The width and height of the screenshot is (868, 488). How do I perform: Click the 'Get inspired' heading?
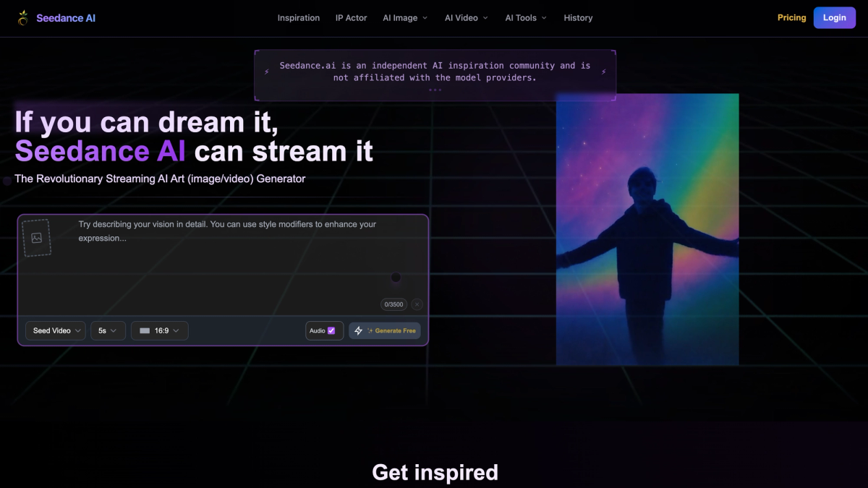(x=435, y=472)
